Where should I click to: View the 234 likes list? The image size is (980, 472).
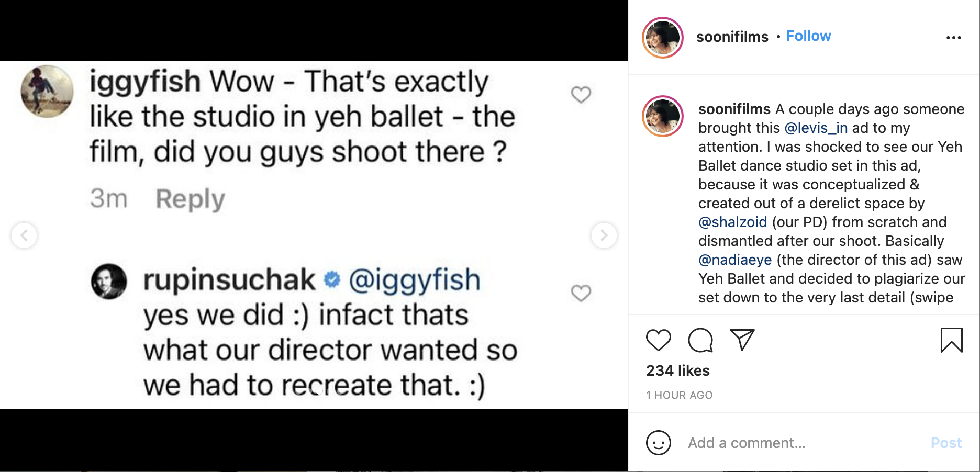coord(677,370)
